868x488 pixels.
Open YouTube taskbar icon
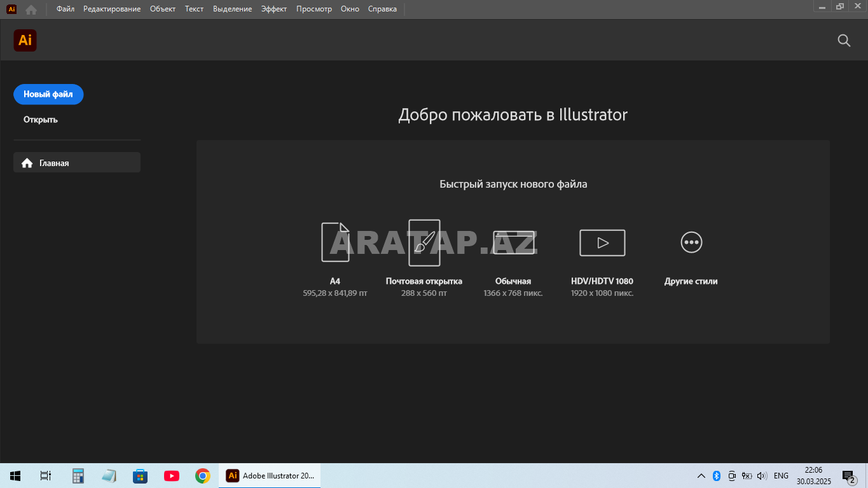point(171,476)
